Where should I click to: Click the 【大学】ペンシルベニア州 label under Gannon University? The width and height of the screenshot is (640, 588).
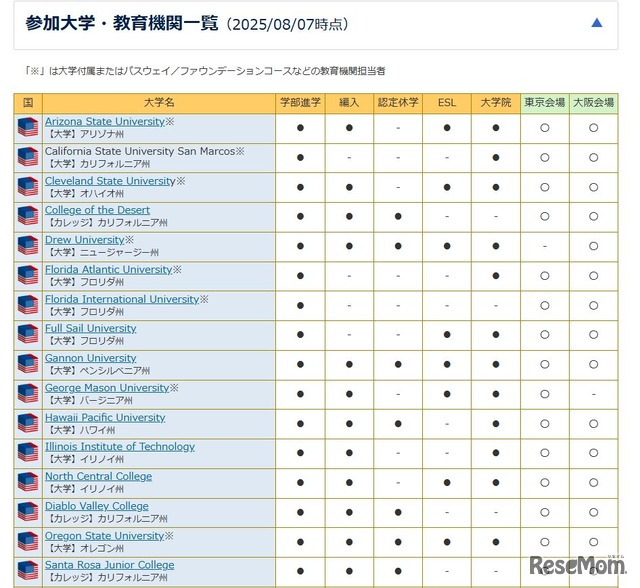click(x=98, y=371)
